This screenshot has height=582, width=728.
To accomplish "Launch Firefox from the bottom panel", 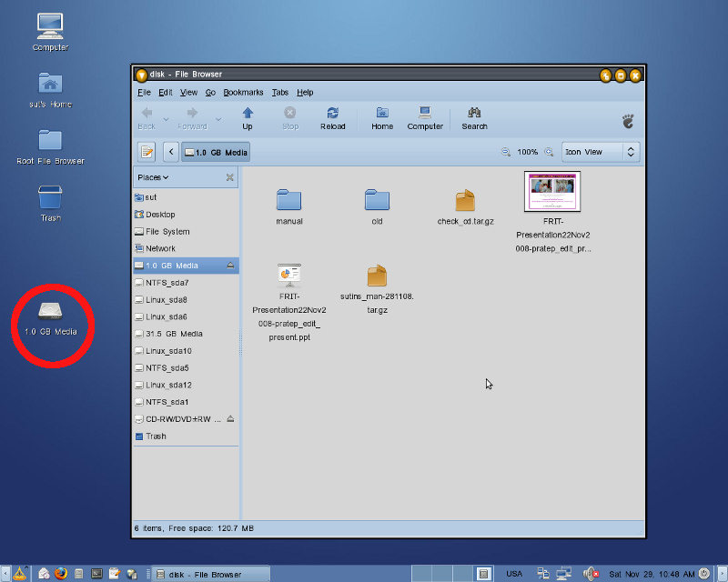I will [x=61, y=574].
